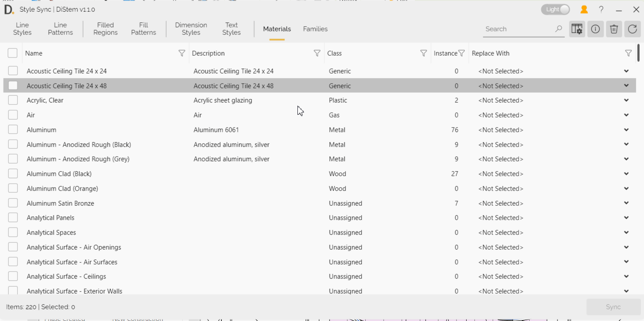Click the Items: 220 status text
The image size is (644, 321).
point(21,307)
